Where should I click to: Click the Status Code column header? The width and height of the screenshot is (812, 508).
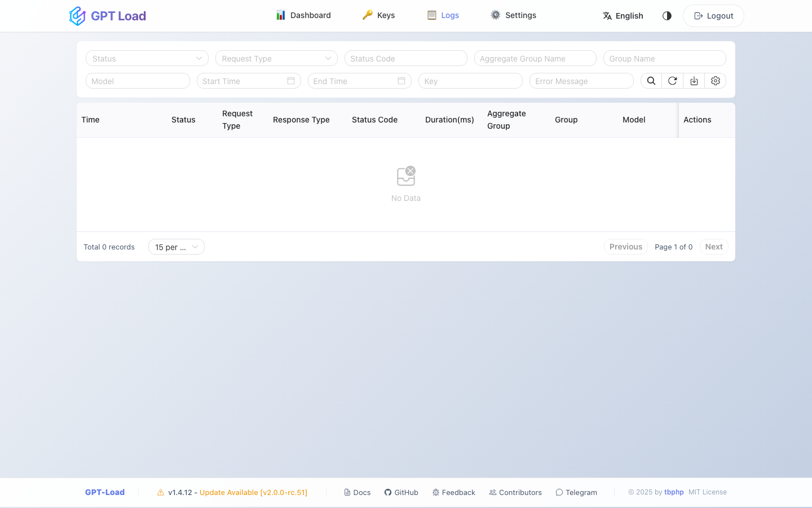tap(374, 120)
